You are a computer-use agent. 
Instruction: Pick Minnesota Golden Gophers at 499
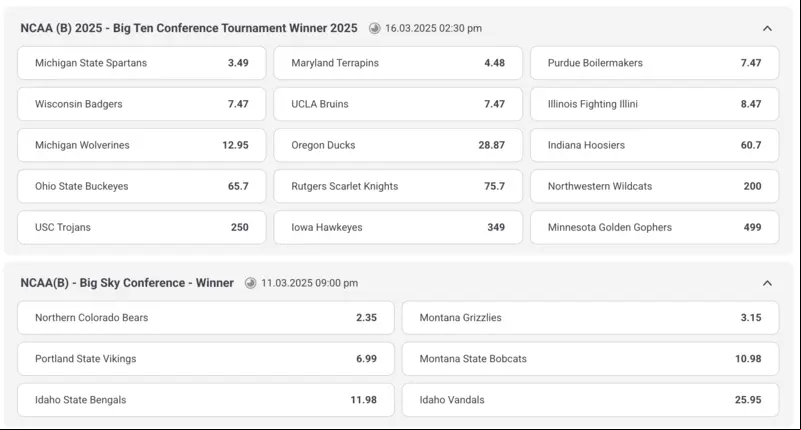pyautogui.click(x=654, y=227)
